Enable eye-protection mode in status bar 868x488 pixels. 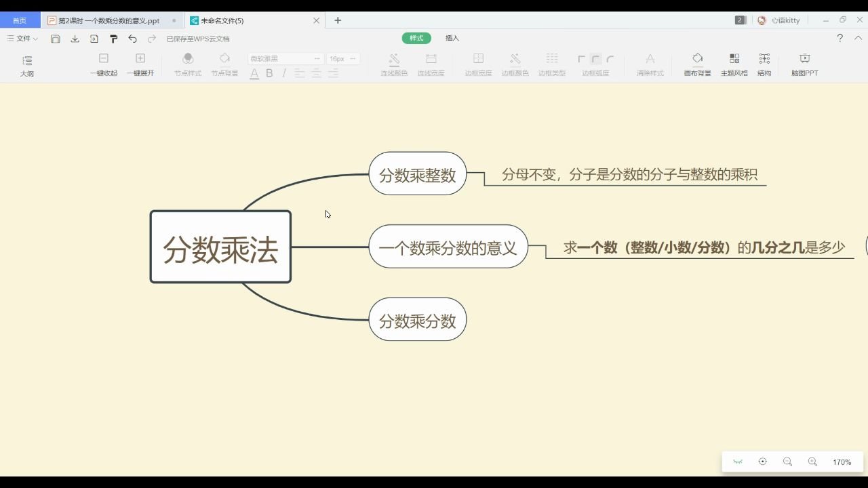coord(738,462)
